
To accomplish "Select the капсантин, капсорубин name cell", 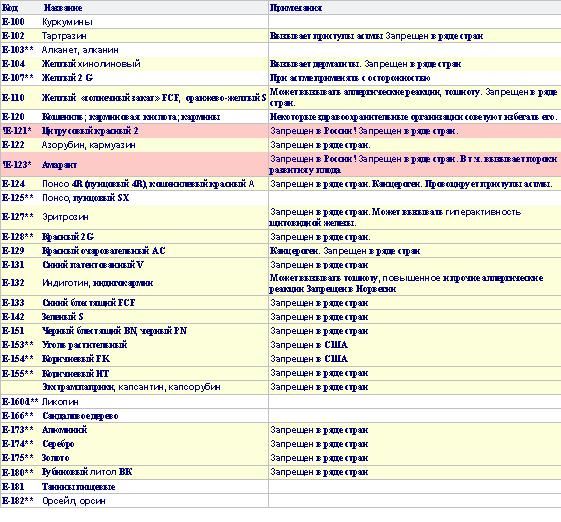I will (132, 387).
